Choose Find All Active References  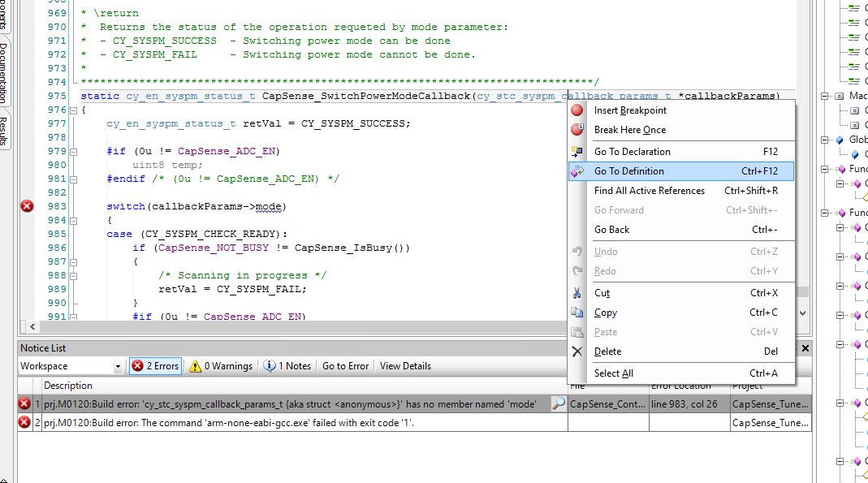point(650,191)
